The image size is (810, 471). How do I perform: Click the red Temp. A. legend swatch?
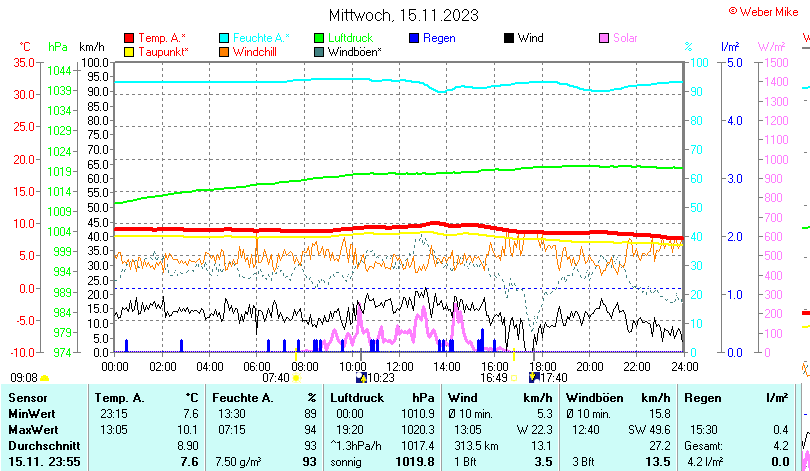129,38
